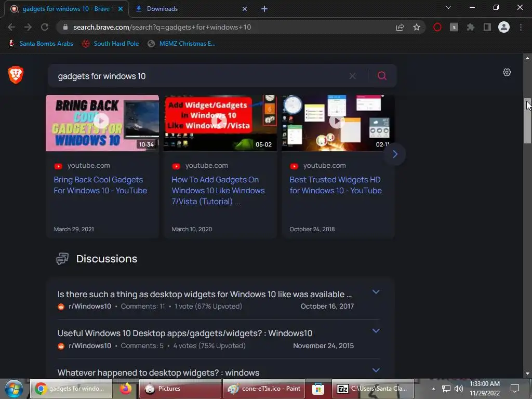Open the network tray icon
This screenshot has height=399, width=532.
click(x=446, y=389)
